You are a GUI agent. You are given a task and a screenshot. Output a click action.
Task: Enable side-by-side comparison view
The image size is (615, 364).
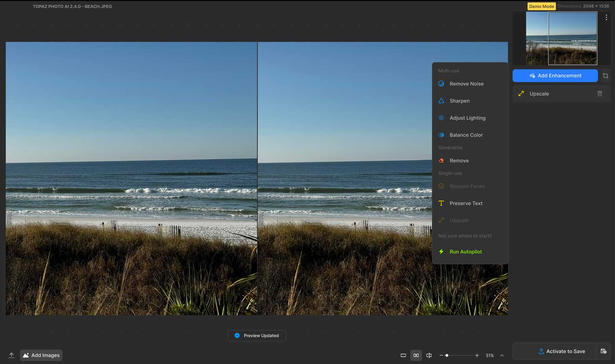click(x=416, y=355)
